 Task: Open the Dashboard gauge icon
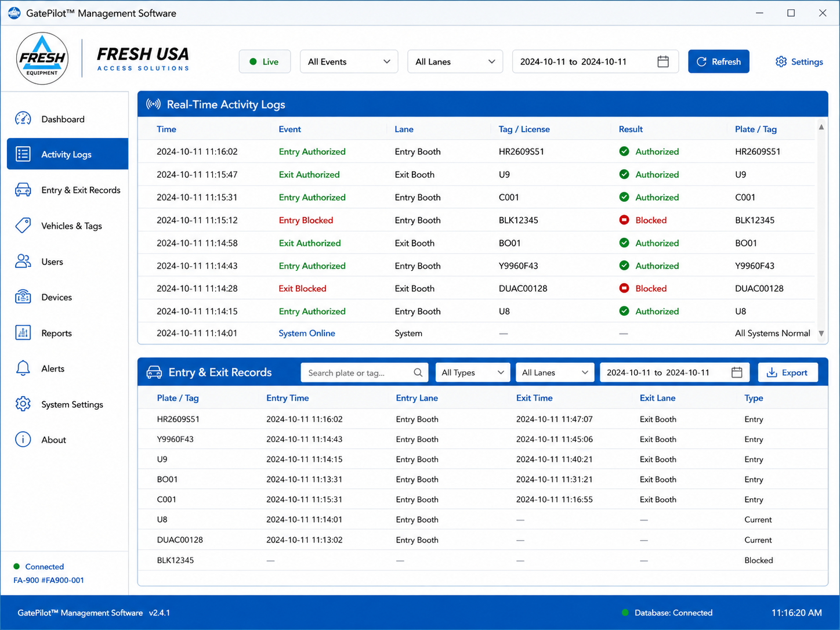coord(23,119)
